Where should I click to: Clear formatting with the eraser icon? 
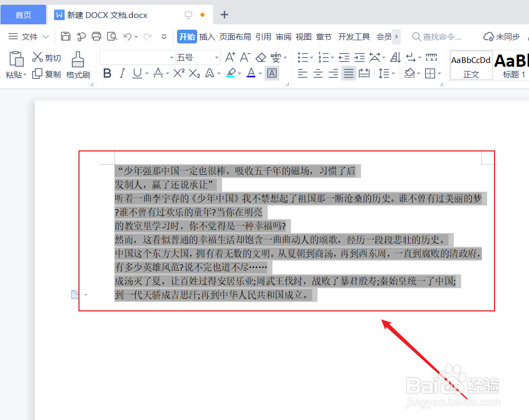260,58
